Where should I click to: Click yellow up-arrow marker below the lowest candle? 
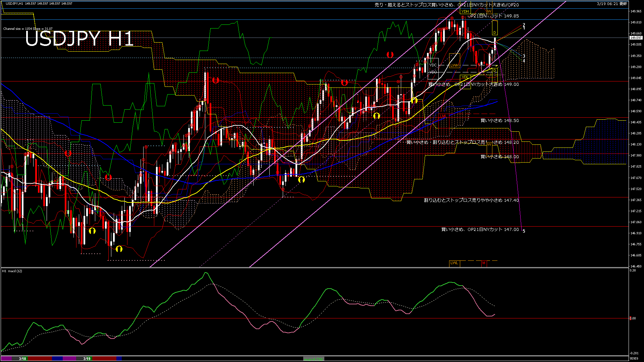(x=119, y=249)
